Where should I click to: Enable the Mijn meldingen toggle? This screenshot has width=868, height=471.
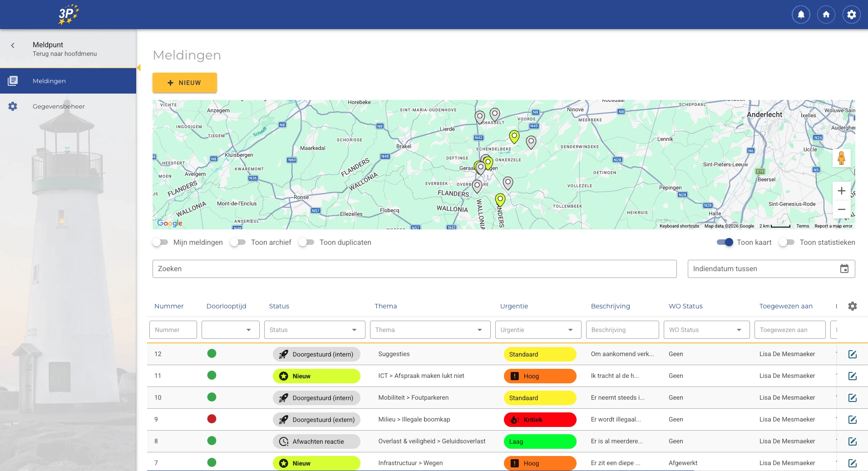click(160, 243)
